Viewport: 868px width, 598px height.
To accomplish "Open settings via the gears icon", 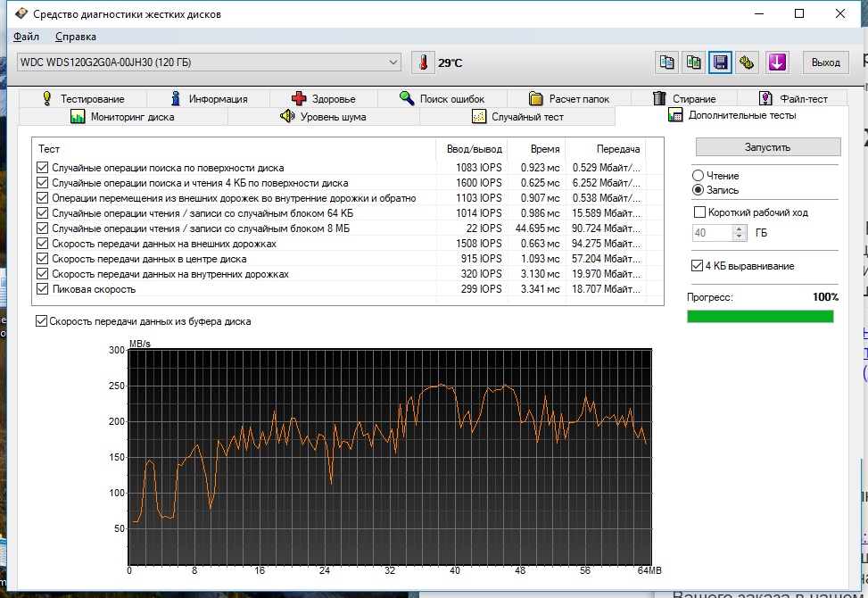I will click(748, 62).
